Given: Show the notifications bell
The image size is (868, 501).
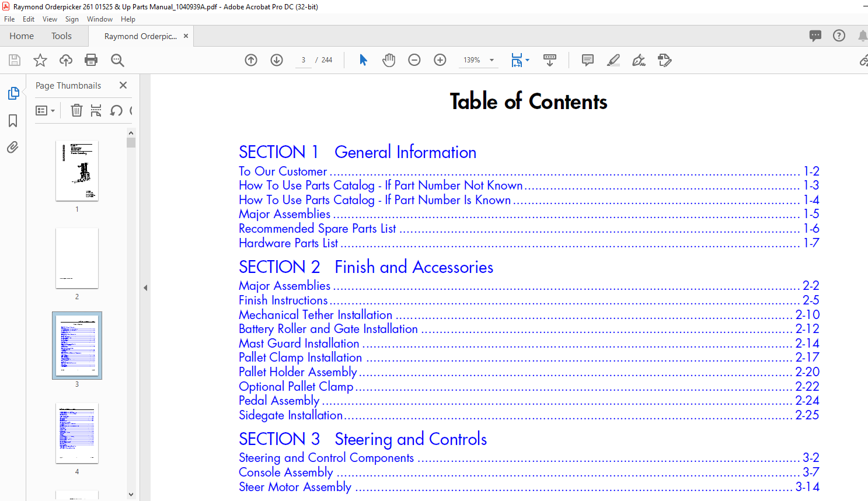Looking at the screenshot, I should tap(863, 36).
